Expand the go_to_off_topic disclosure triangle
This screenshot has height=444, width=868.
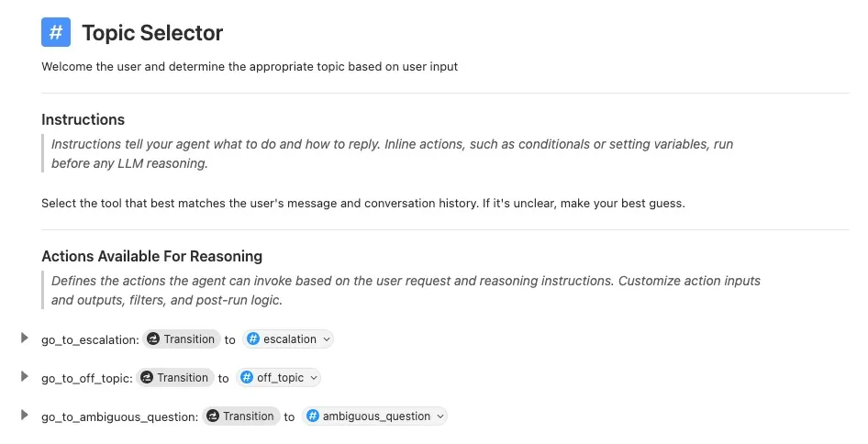pos(25,377)
